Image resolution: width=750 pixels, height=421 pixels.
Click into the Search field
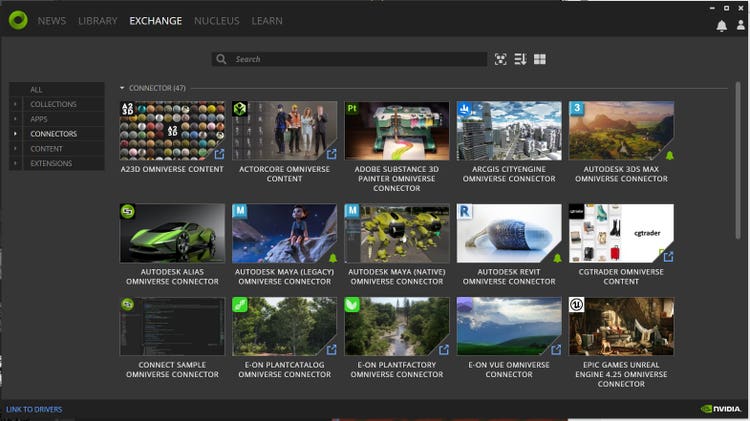click(349, 59)
